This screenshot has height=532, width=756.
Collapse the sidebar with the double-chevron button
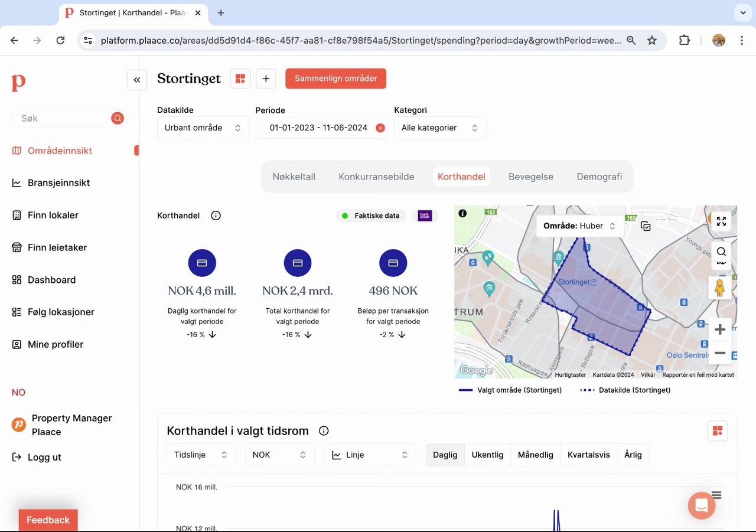137,80
